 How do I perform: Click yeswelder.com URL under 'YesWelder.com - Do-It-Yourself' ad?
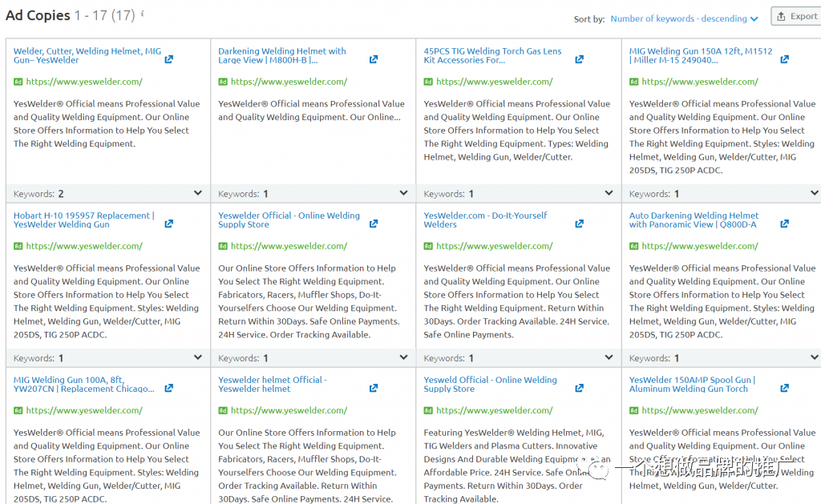(x=494, y=246)
